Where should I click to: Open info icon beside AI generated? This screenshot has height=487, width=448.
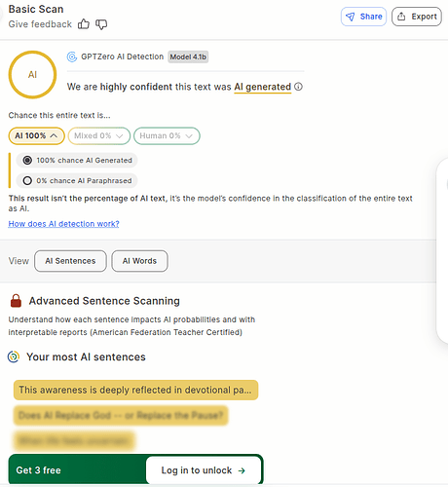298,87
